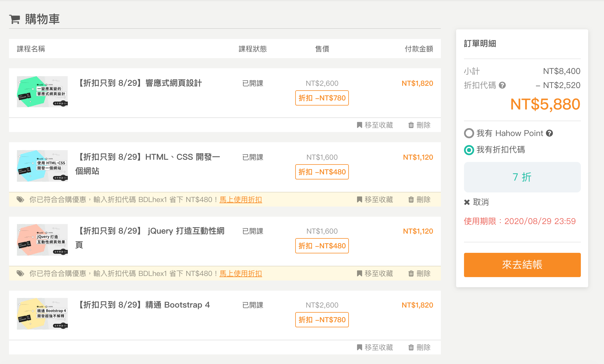Select the 我有折扣代碼 radio option
This screenshot has width=604, height=364.
[x=469, y=150]
